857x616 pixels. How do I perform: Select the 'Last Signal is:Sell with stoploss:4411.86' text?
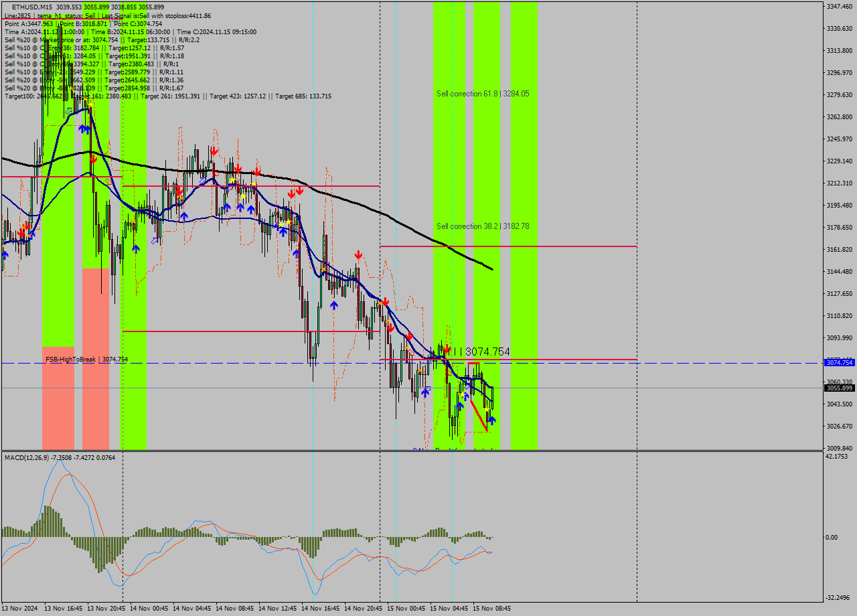coord(156,15)
